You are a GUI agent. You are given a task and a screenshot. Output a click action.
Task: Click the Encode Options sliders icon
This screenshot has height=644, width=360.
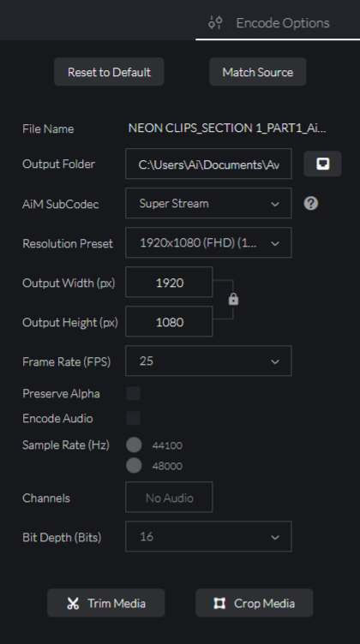coord(215,22)
